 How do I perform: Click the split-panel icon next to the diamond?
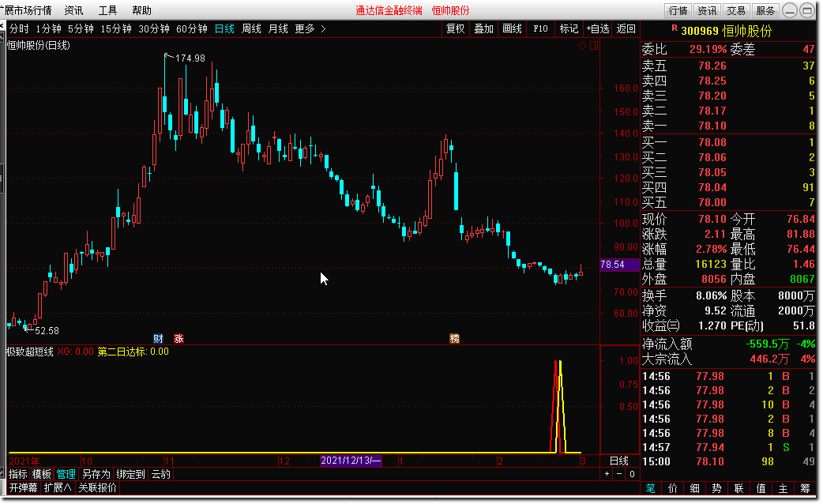pyautogui.click(x=594, y=46)
